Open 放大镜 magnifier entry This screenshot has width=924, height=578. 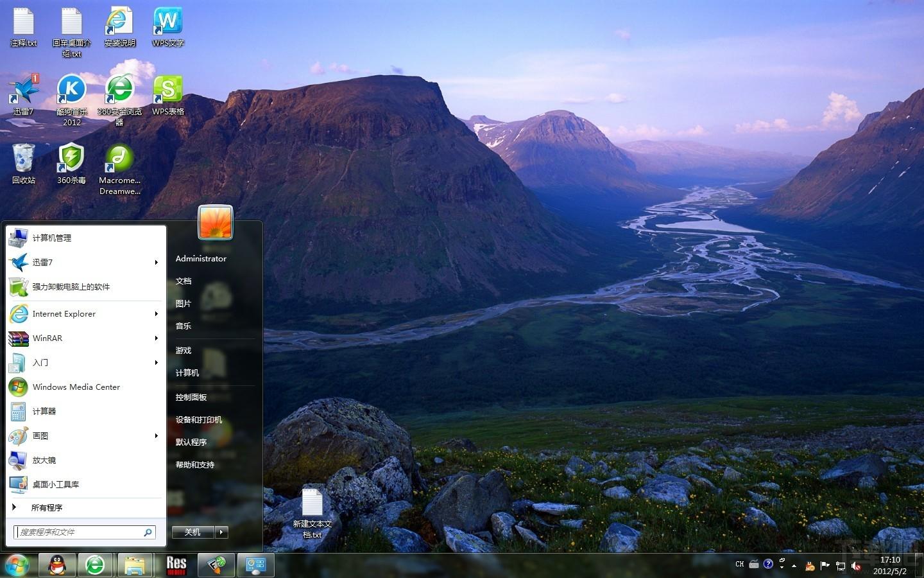[x=85, y=460]
